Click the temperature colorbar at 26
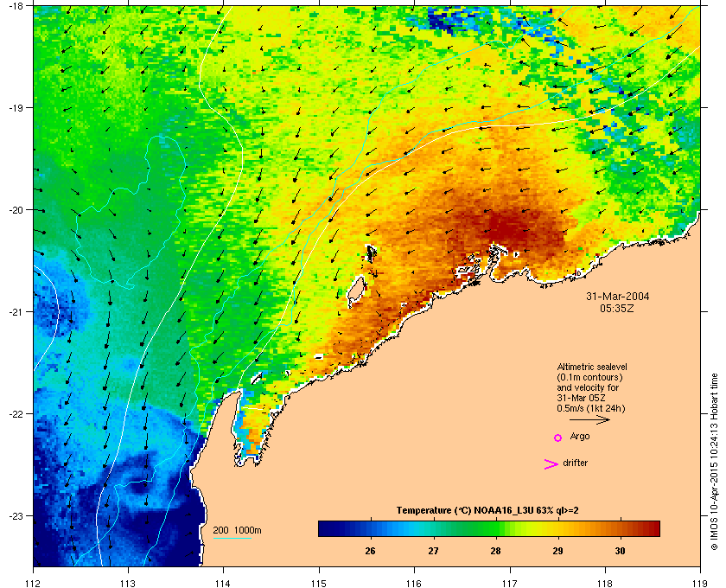Viewport: 726px width, 588px height. click(x=371, y=528)
